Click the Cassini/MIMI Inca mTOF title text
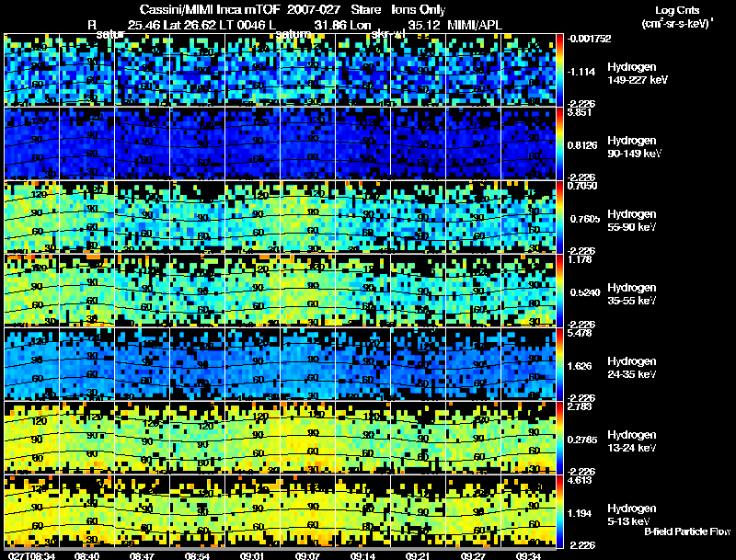The image size is (736, 560). [x=210, y=9]
